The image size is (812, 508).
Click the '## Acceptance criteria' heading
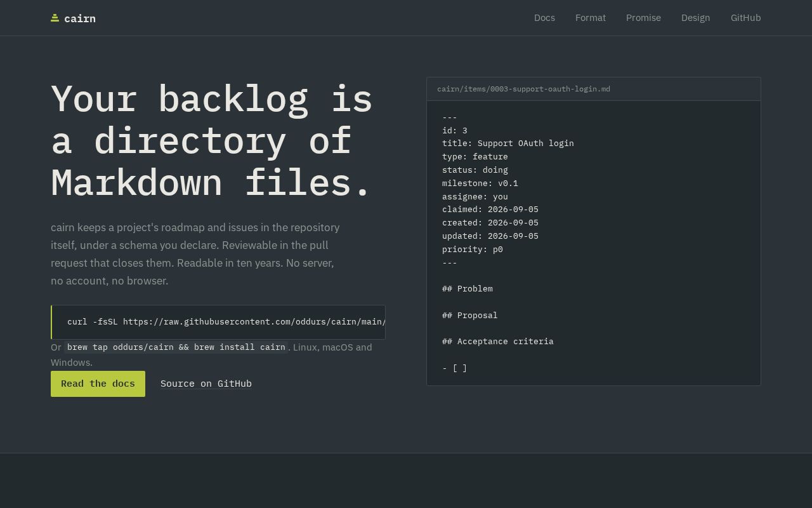[x=498, y=342]
